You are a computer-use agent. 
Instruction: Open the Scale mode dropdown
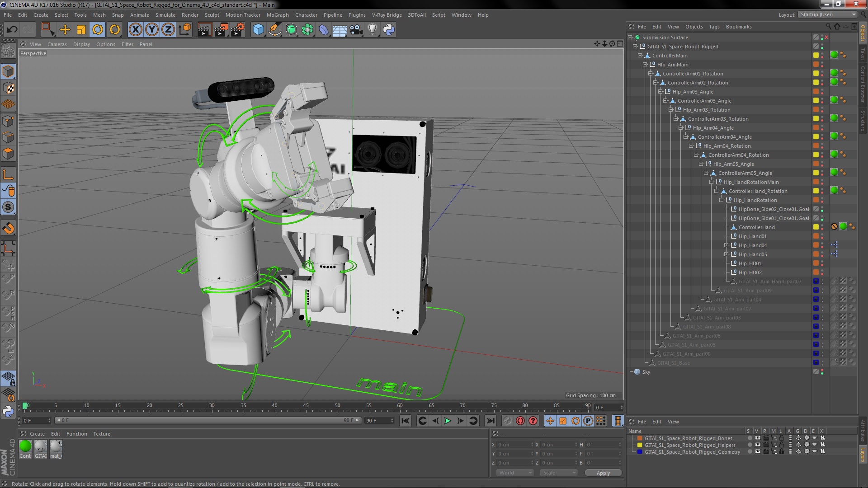pos(559,473)
